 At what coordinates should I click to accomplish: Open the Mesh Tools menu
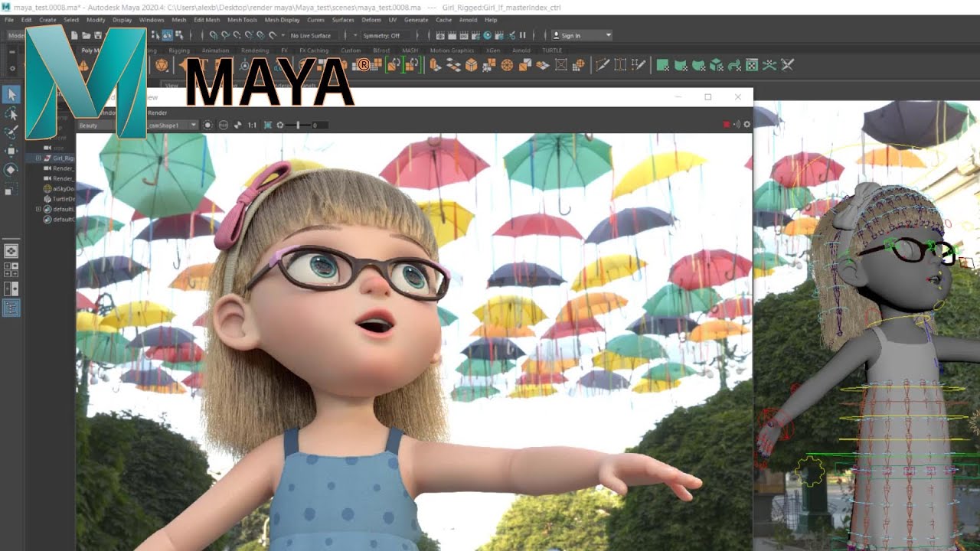click(x=243, y=19)
